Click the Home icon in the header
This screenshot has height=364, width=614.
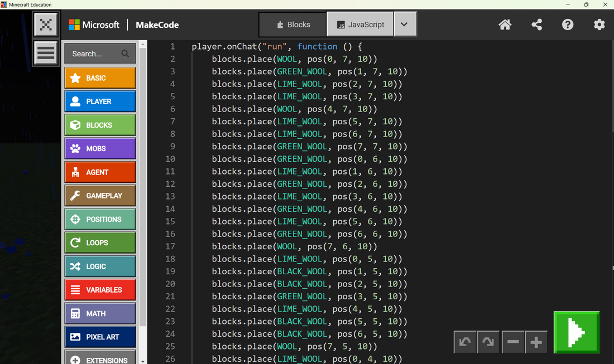[505, 25]
